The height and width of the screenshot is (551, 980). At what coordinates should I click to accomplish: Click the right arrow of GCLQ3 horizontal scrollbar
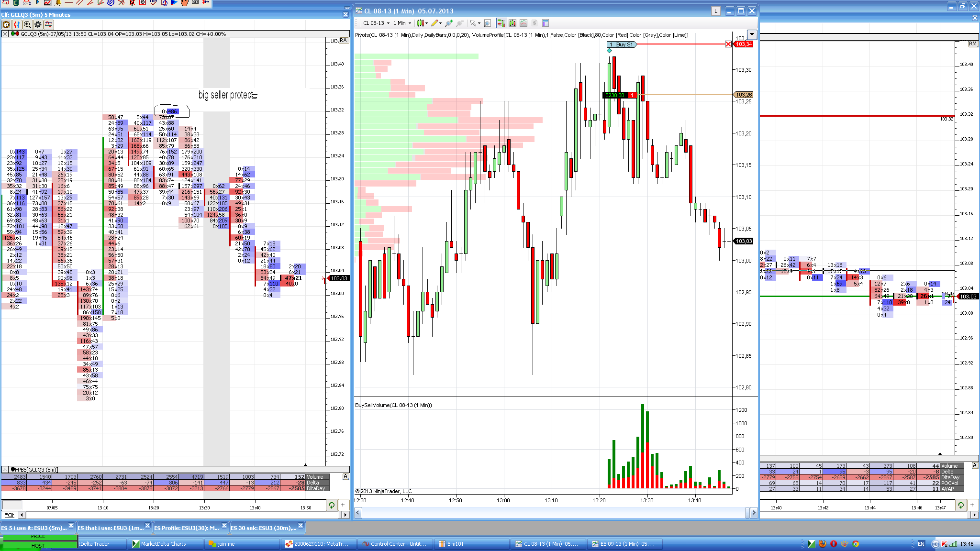coord(345,515)
